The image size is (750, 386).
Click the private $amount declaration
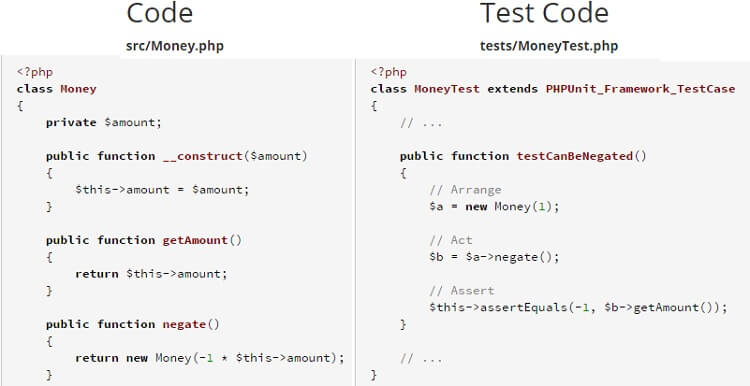coord(104,122)
